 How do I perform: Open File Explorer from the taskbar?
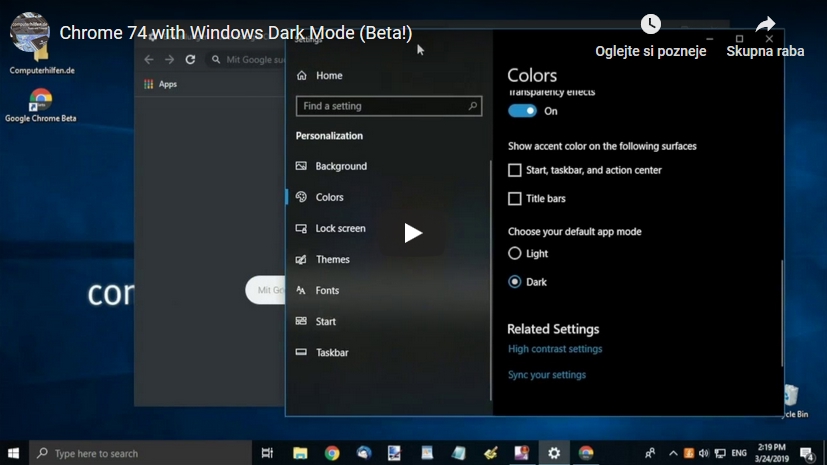coord(300,453)
